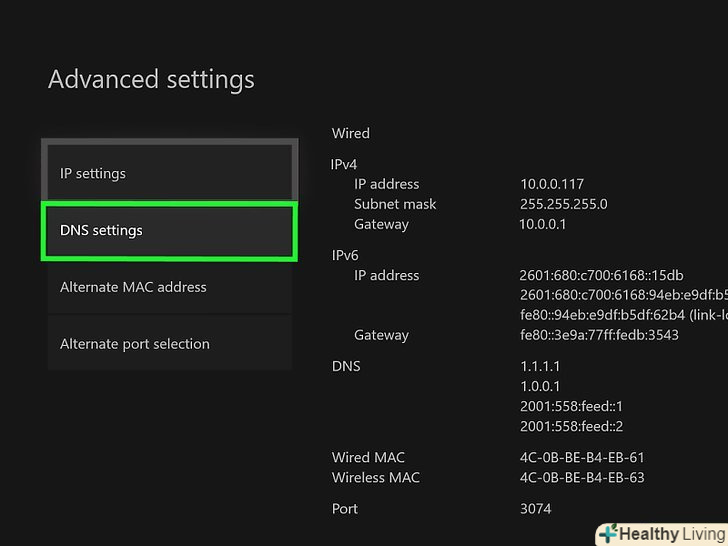Click the IPv4 gateway value 10.0.0.1

click(x=543, y=224)
